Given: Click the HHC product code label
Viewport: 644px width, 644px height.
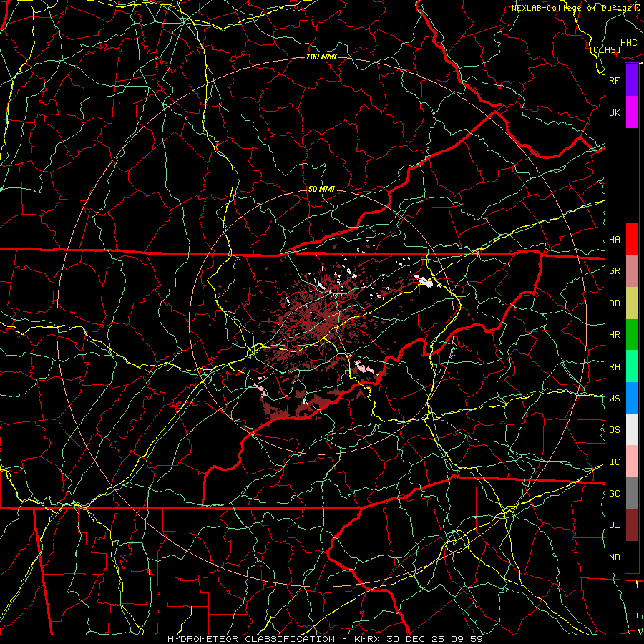Looking at the screenshot, I should tap(628, 43).
